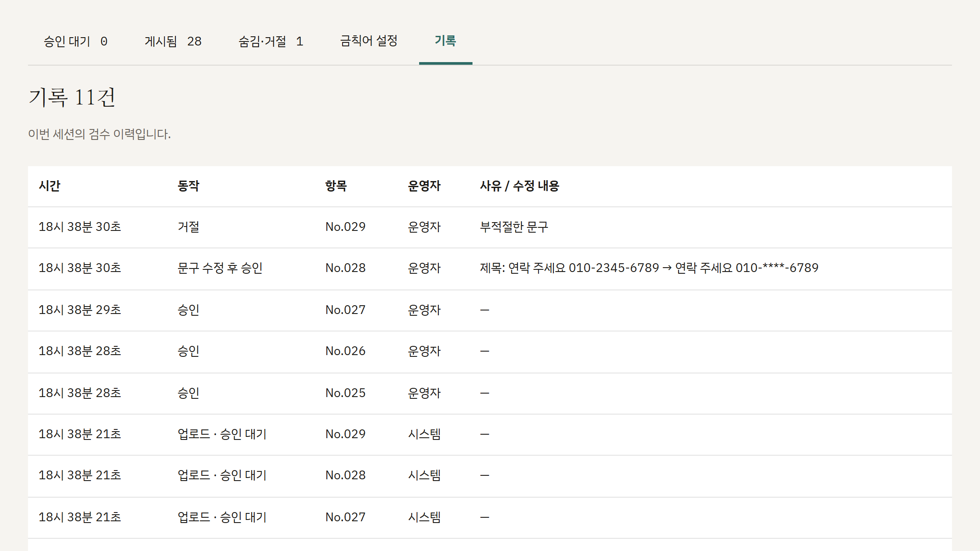
Task: Click 운영자 in the 거절 row
Action: coord(424,227)
